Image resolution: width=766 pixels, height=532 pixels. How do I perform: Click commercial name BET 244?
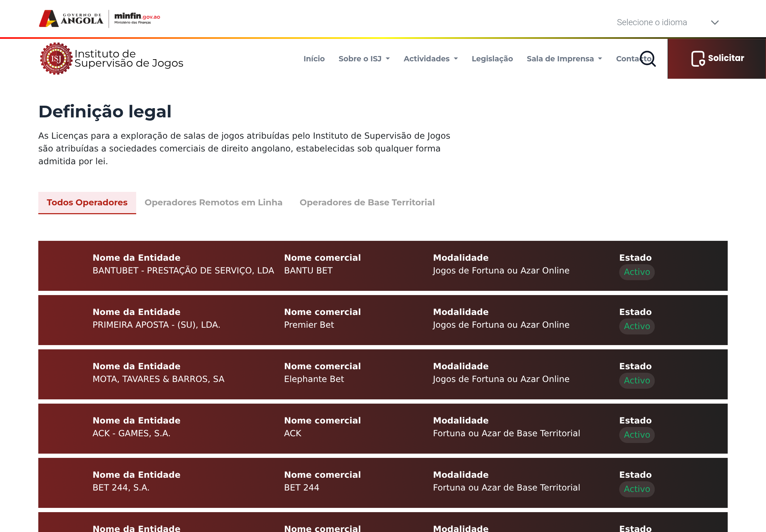point(301,488)
